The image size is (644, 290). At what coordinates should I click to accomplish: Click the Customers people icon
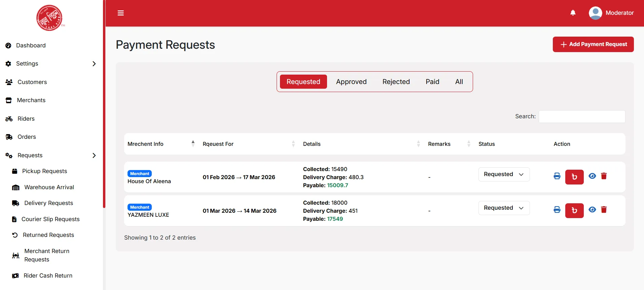pyautogui.click(x=9, y=82)
